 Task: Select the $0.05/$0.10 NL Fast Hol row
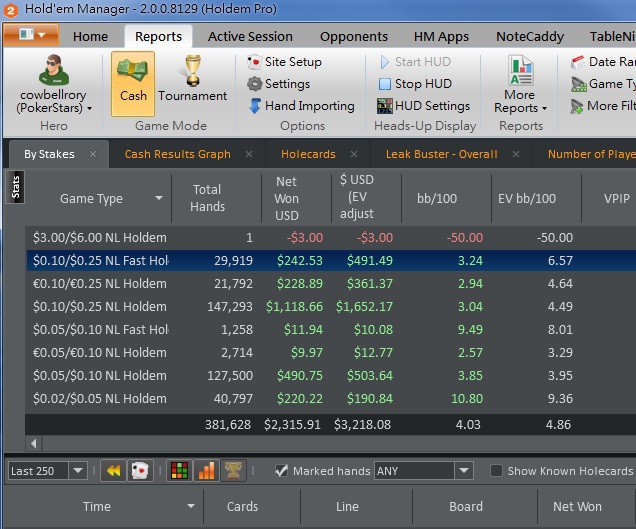pos(331,329)
